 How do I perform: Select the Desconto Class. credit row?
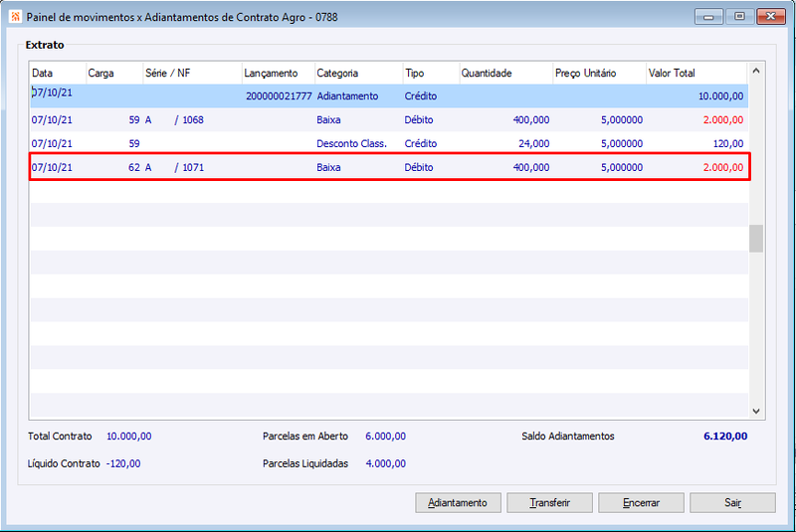389,143
